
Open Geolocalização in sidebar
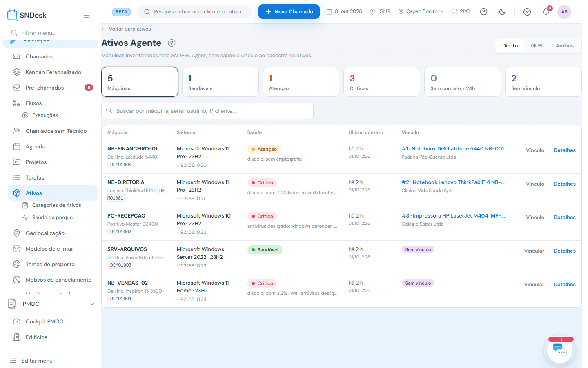[53, 233]
